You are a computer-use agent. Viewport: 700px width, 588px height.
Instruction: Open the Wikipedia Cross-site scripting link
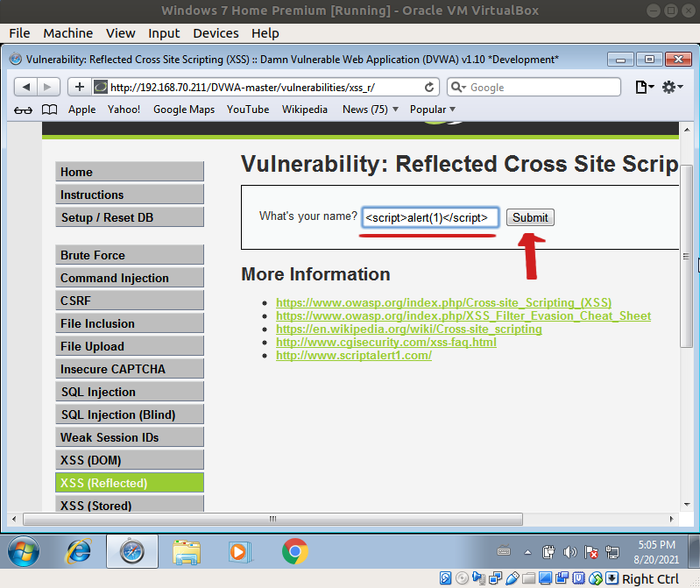point(409,329)
